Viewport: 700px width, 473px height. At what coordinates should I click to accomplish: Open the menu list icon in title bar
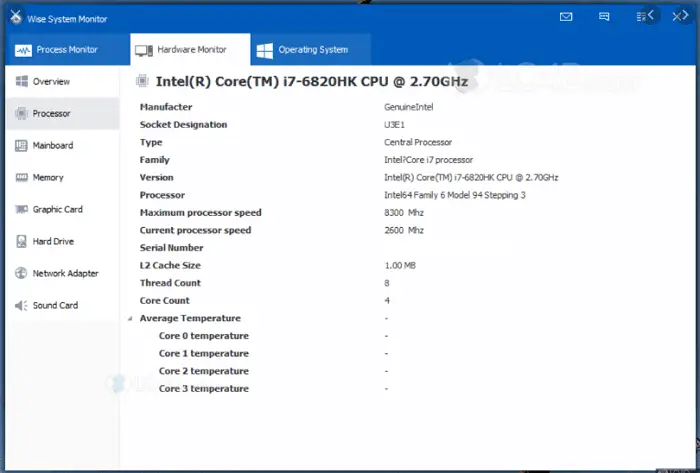[x=641, y=17]
